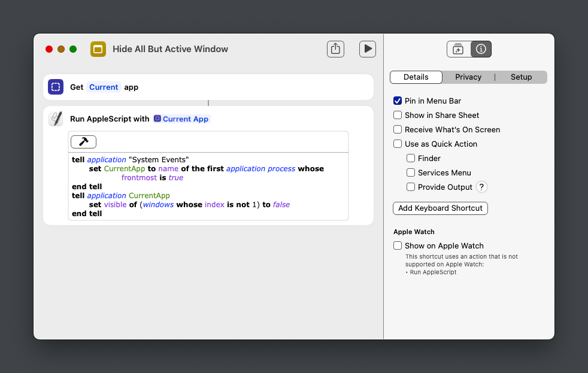
Task: Run the shortcut with the play button
Action: (x=368, y=49)
